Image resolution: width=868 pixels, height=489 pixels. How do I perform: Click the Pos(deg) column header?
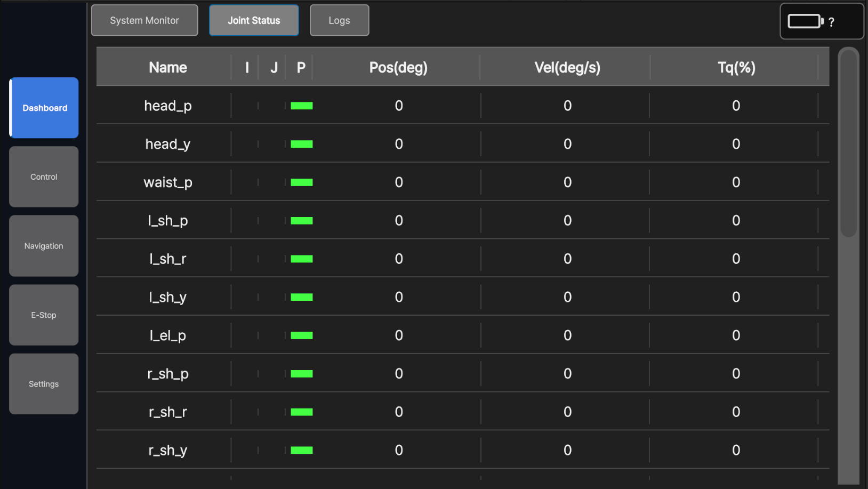tap(398, 68)
